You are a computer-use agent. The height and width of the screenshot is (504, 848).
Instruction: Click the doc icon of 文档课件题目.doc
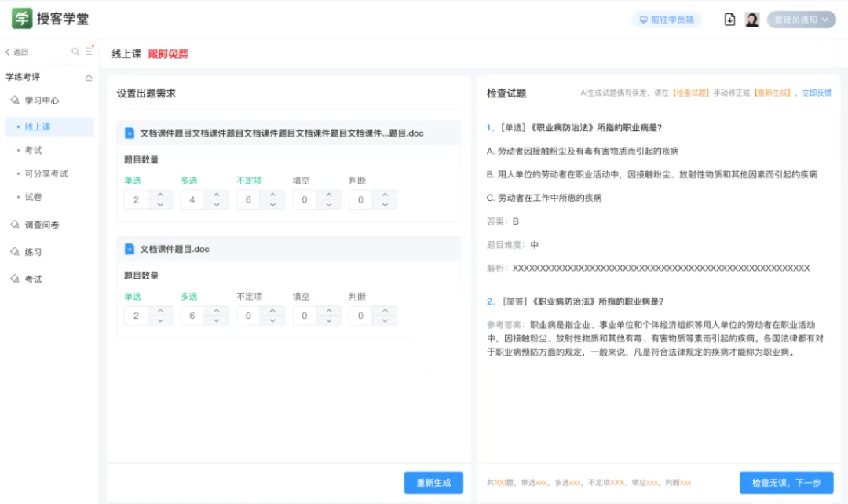[x=130, y=249]
